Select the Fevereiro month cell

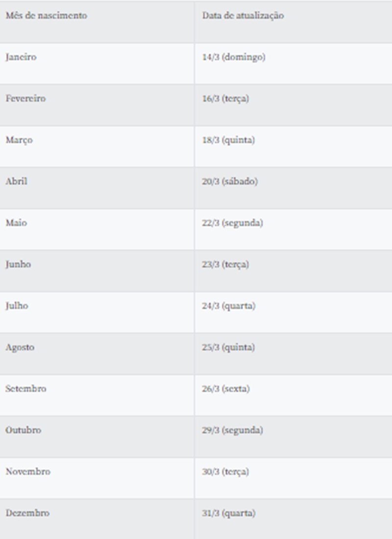click(x=25, y=98)
